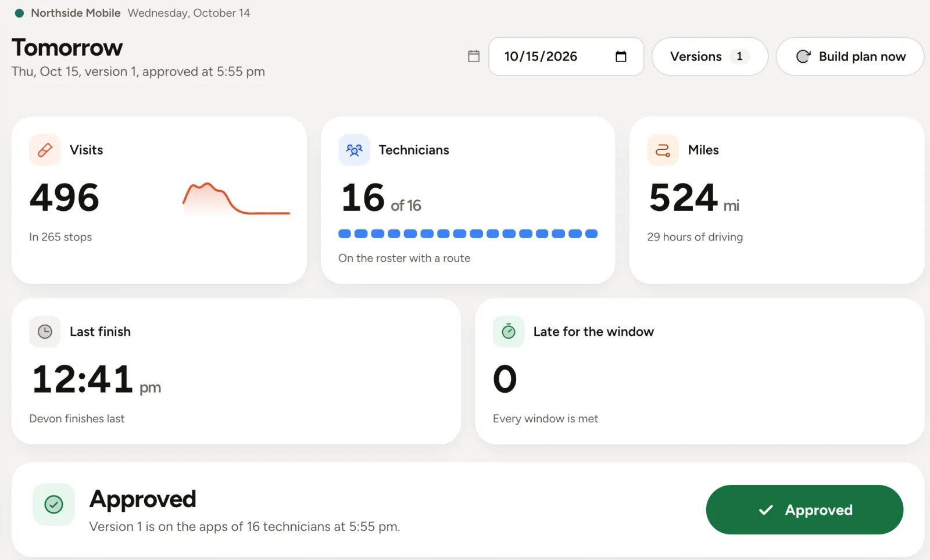Click Devon finishes last text
930x560 pixels.
pyautogui.click(x=77, y=419)
